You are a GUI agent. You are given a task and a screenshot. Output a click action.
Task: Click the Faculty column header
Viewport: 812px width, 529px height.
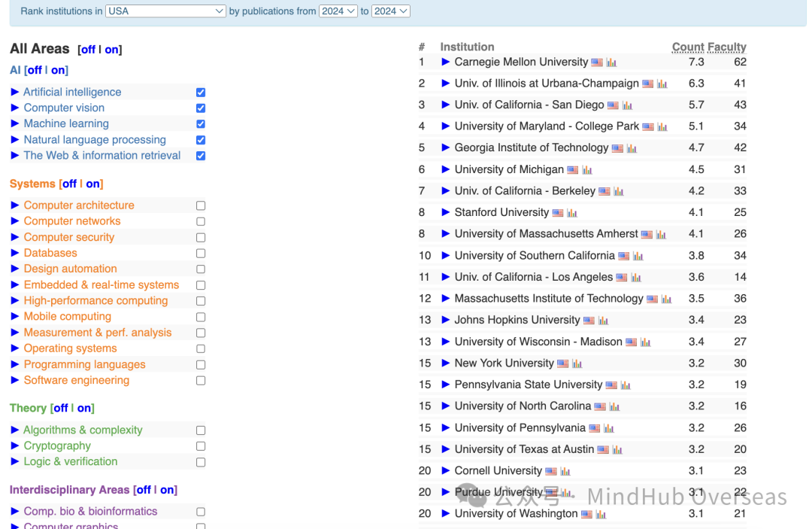[x=727, y=47]
